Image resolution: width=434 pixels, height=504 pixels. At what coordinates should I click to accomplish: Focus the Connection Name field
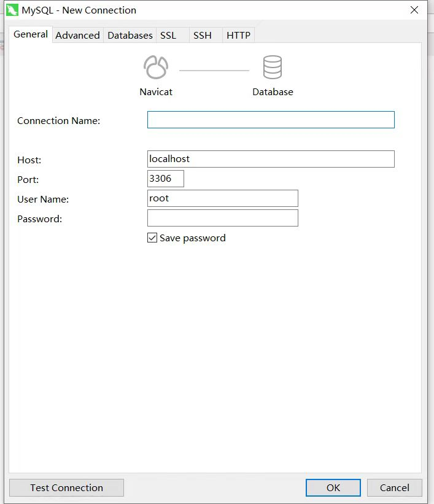pyautogui.click(x=271, y=120)
